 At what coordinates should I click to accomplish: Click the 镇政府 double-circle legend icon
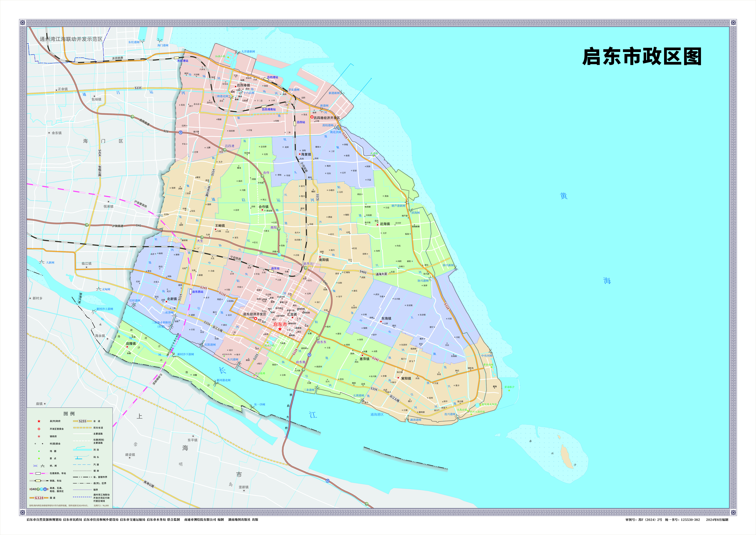[x=39, y=437]
